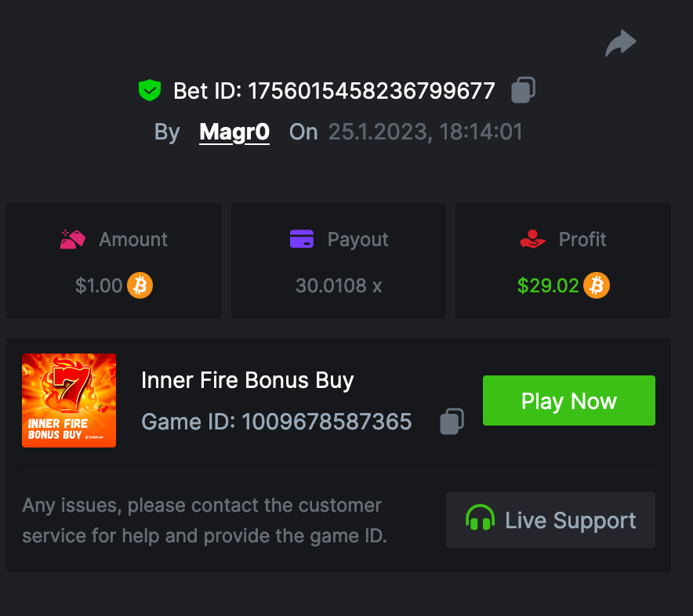
Task: Open Live Support chat
Action: (x=550, y=520)
